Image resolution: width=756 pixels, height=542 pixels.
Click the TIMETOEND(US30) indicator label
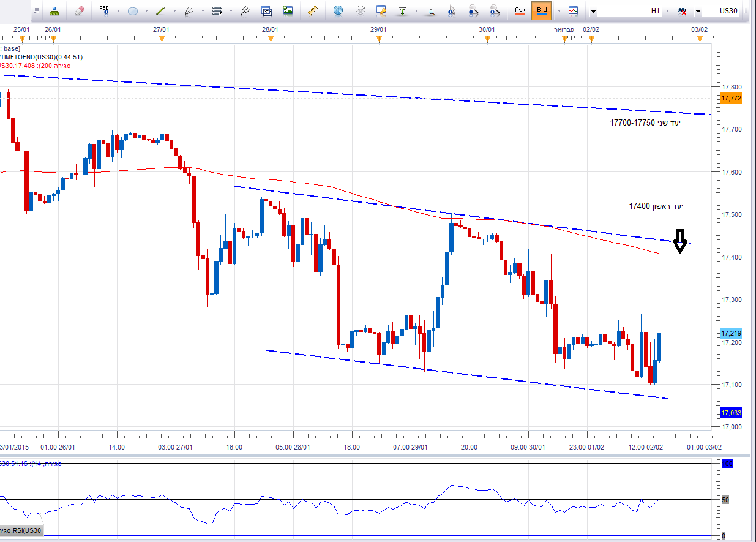pos(41,57)
